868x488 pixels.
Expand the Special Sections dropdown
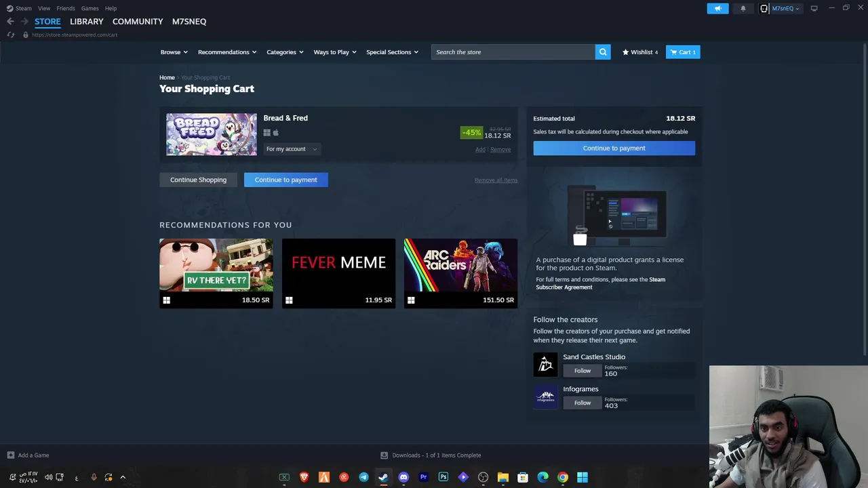[392, 52]
